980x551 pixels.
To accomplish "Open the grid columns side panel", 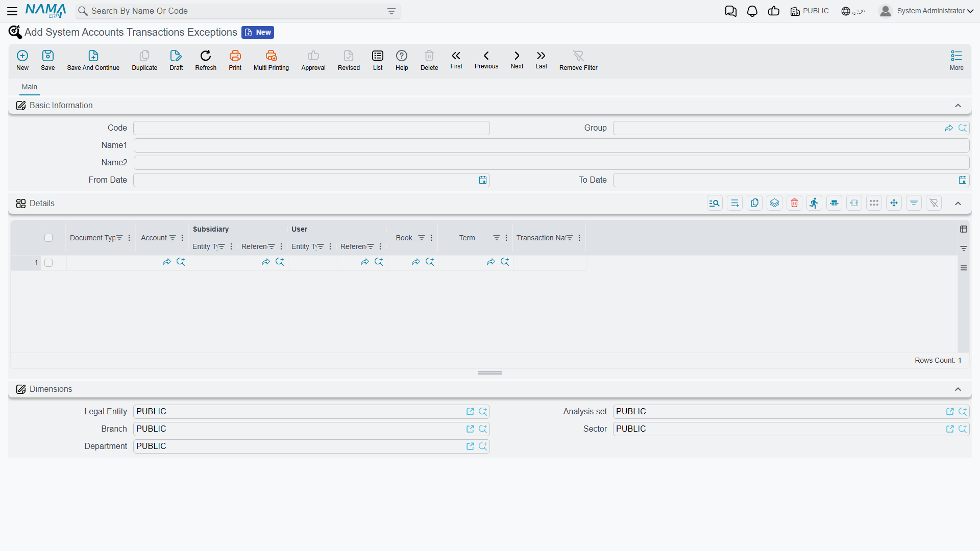I will [x=964, y=229].
